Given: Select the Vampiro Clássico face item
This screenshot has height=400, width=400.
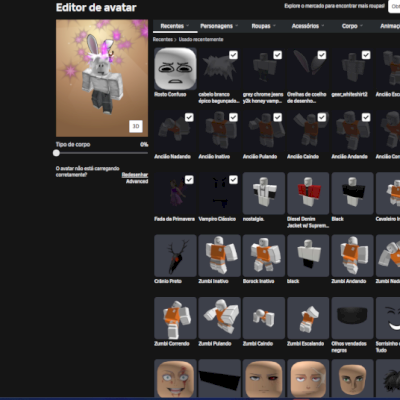Looking at the screenshot, I should tap(219, 193).
